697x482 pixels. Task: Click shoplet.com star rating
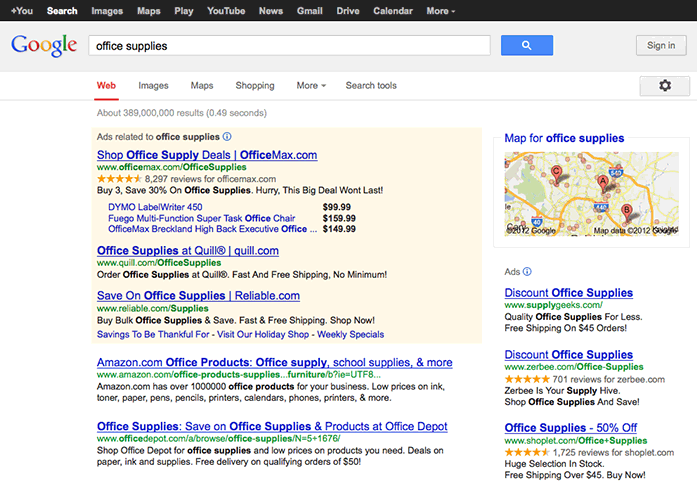[x=527, y=452]
